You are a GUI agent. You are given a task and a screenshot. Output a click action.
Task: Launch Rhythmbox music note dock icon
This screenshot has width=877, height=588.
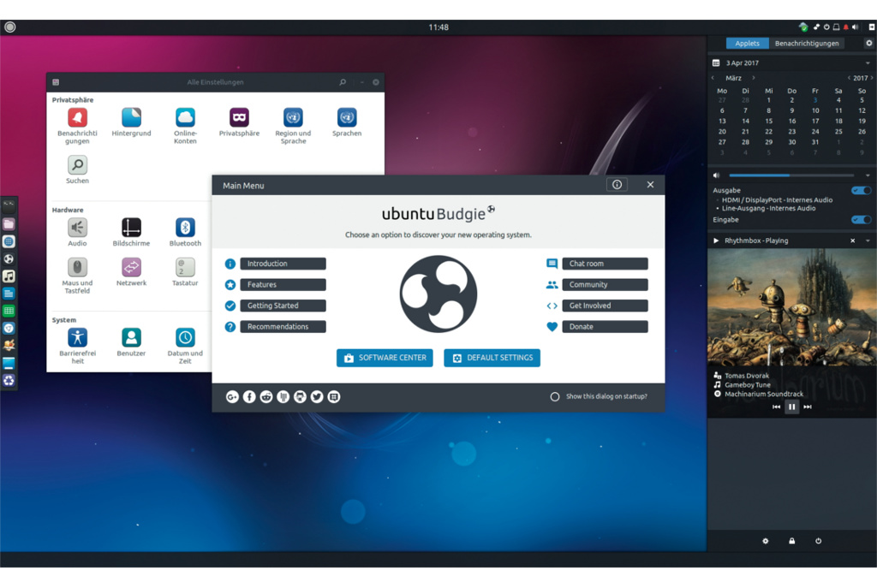point(9,276)
